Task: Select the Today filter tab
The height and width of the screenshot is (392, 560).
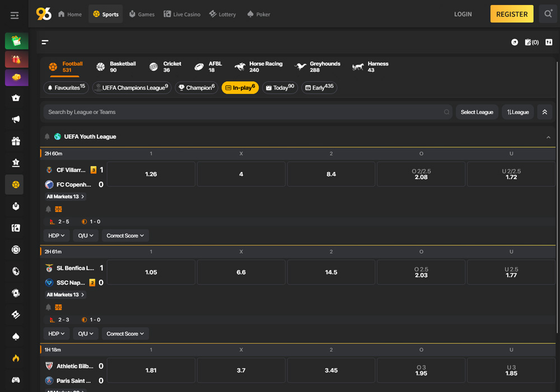Action: pos(279,87)
